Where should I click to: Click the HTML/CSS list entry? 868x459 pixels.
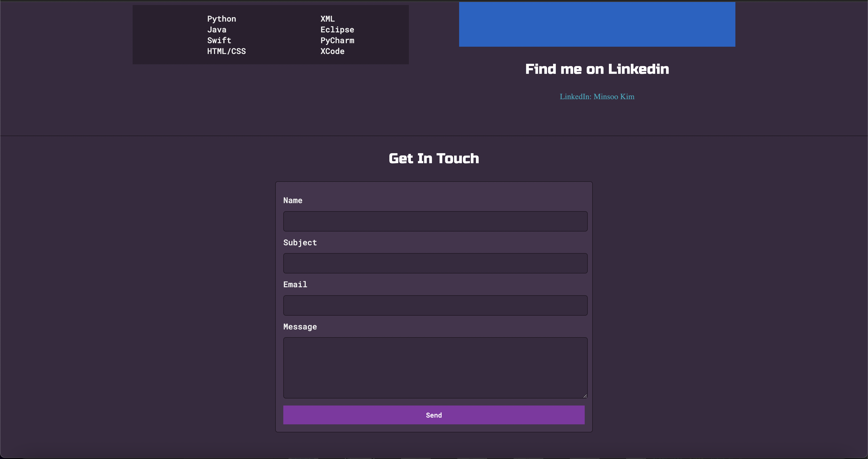tap(226, 51)
